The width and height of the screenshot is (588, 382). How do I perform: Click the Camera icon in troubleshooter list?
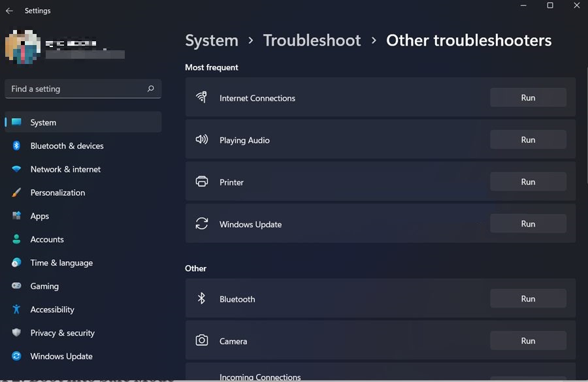point(201,340)
